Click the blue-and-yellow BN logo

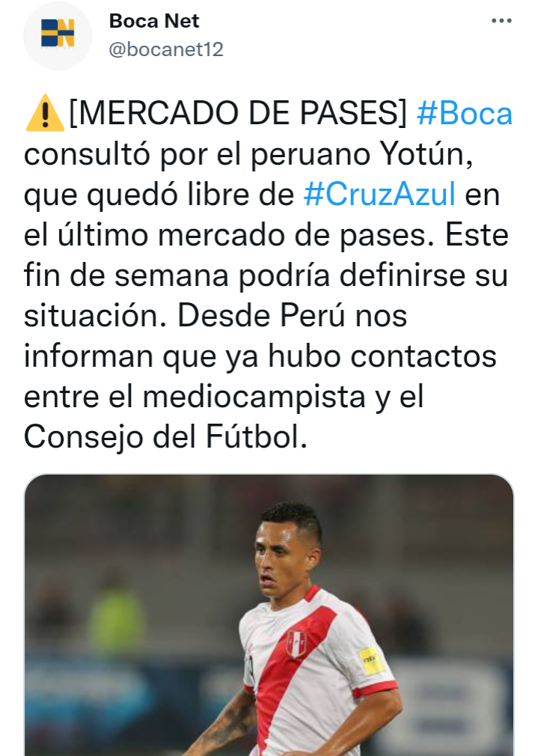(58, 33)
